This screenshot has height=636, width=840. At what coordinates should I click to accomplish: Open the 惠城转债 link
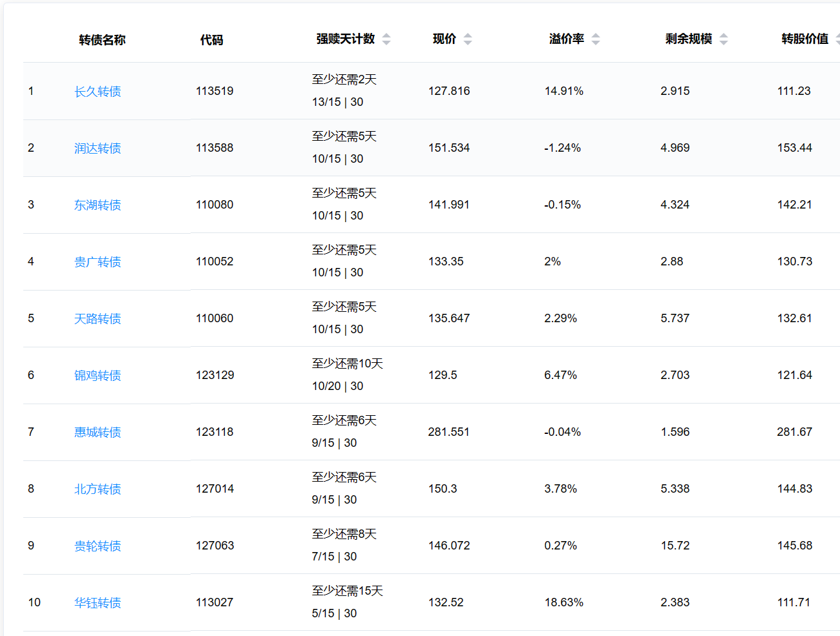(x=98, y=433)
